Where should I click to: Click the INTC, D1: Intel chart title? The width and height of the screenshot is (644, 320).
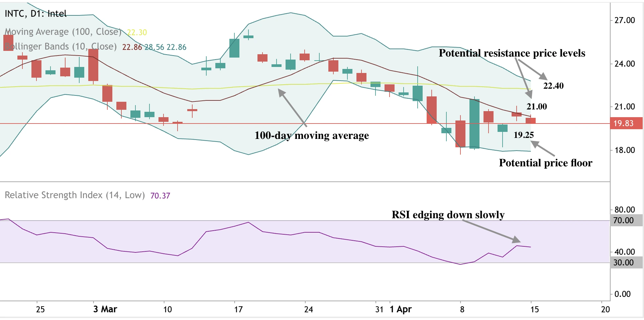[35, 14]
